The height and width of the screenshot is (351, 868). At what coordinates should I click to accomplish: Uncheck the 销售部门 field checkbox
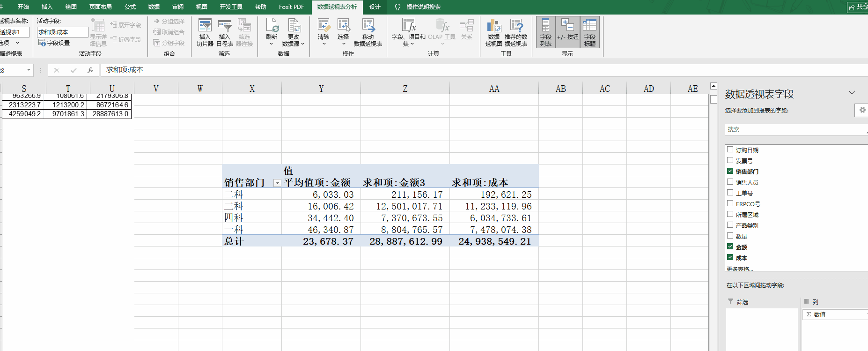(x=730, y=171)
